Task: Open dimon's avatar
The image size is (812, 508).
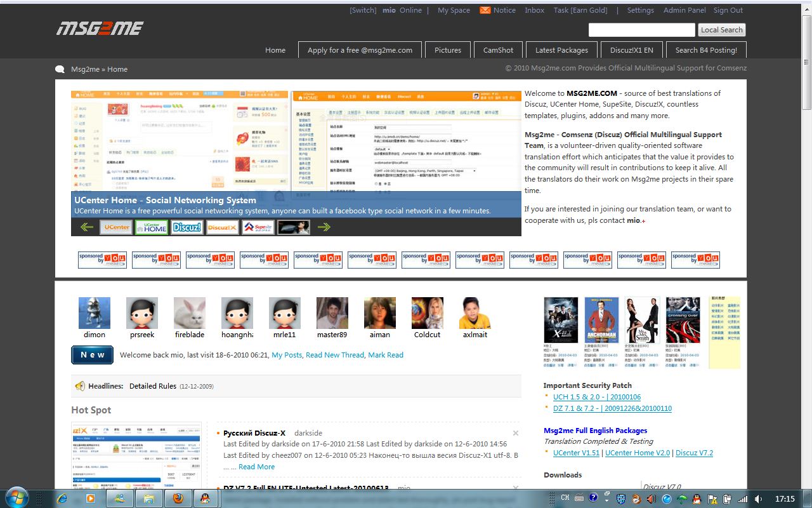Action: [x=95, y=313]
